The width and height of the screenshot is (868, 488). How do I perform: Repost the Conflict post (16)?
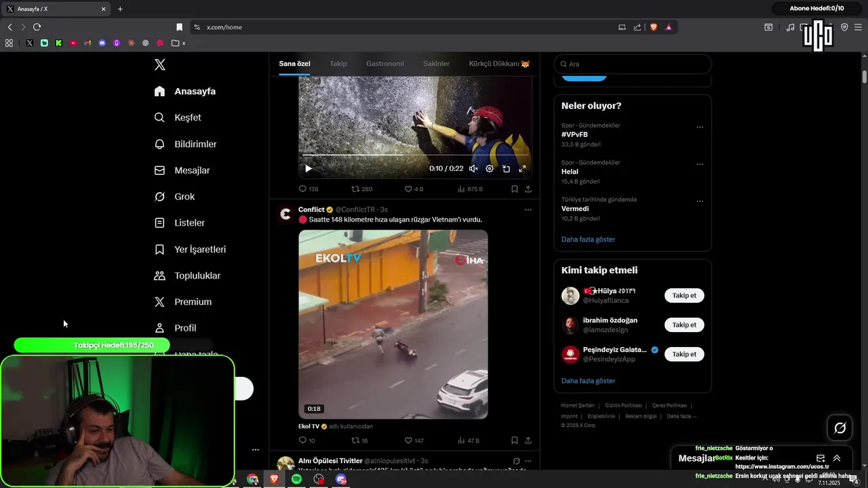359,441
